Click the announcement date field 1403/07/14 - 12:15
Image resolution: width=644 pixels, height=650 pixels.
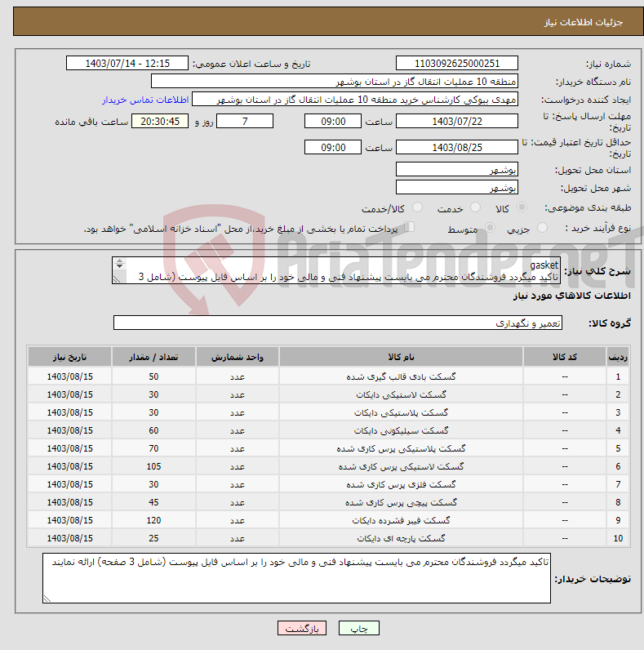pos(127,63)
